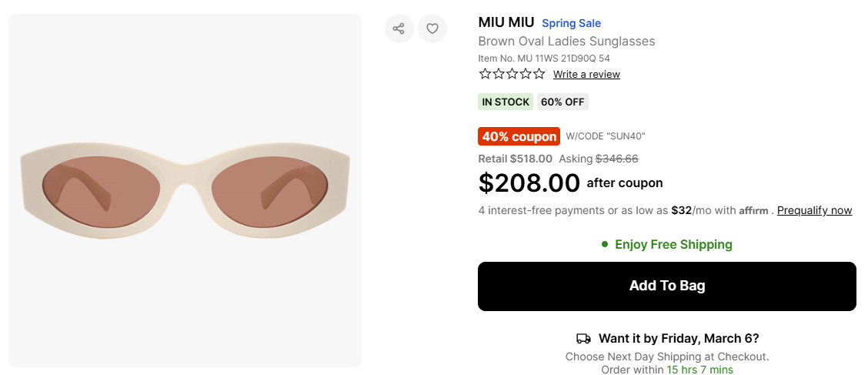Viewport: 868px width, 375px height.
Task: Click the 60% OFF badge
Action: tap(563, 102)
